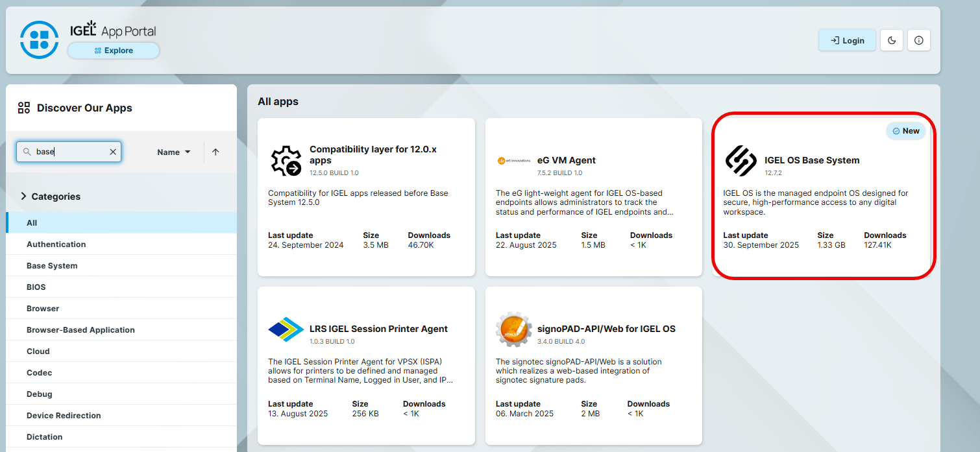Reverse sort order with the up arrow

(215, 152)
